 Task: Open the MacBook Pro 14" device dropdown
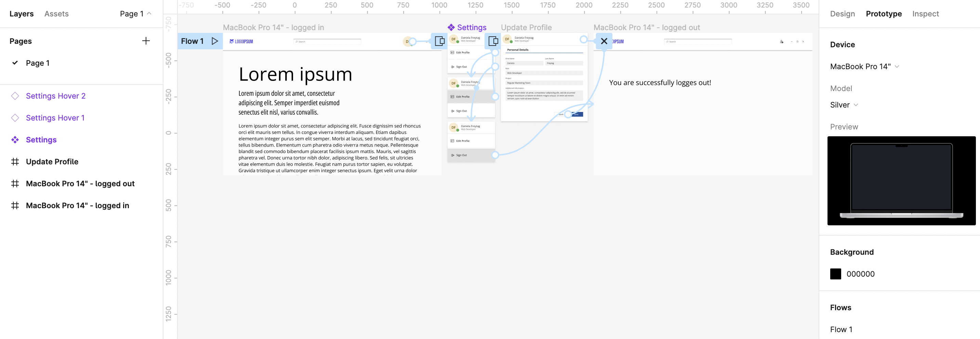[864, 67]
